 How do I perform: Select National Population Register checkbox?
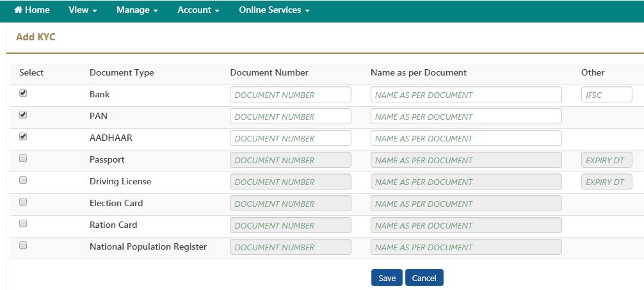coord(23,246)
